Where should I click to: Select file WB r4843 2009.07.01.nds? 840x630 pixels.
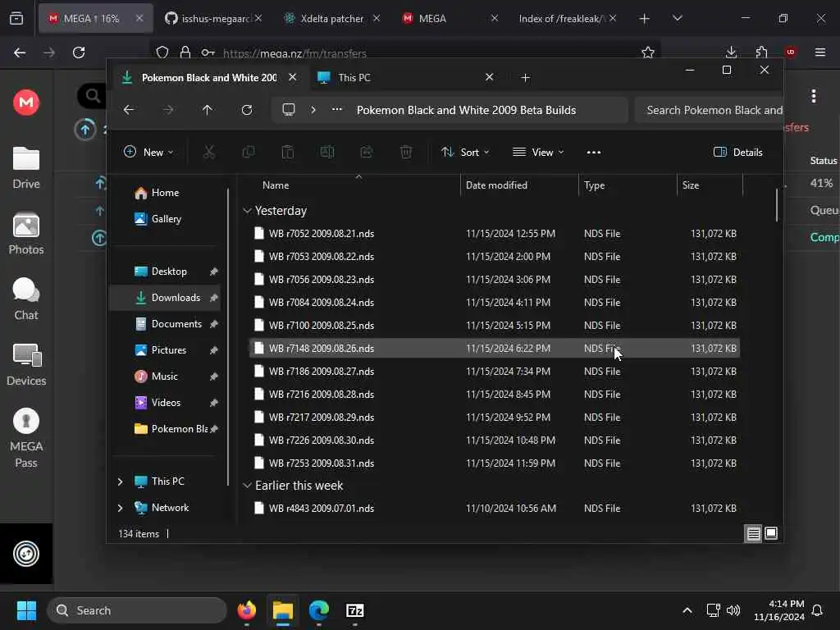point(495,509)
